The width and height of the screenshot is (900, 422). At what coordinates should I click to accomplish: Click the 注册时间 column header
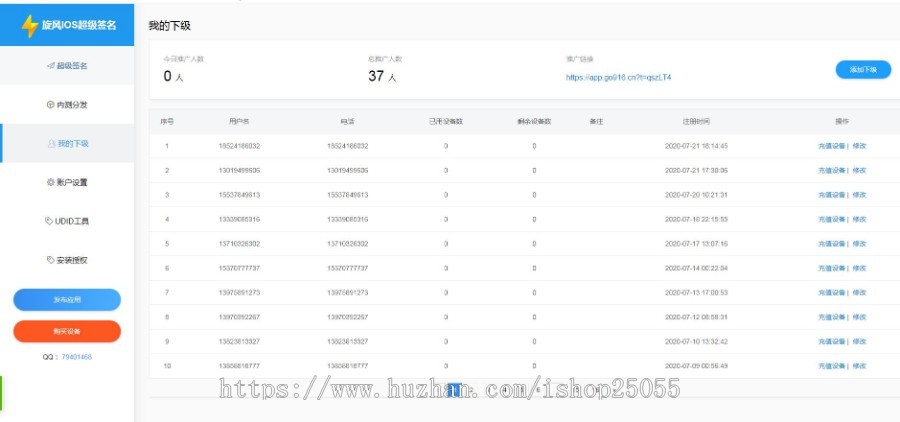pyautogui.click(x=696, y=122)
